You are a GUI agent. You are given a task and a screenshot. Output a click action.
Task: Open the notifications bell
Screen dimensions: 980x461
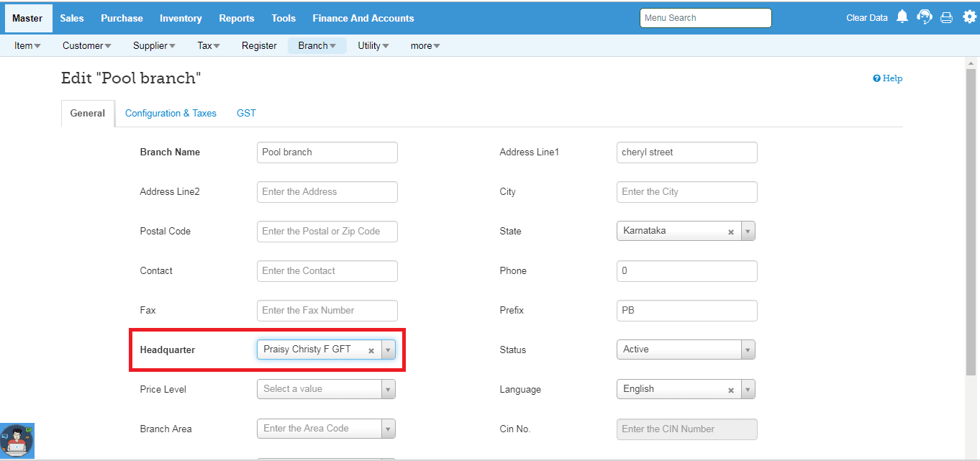902,17
